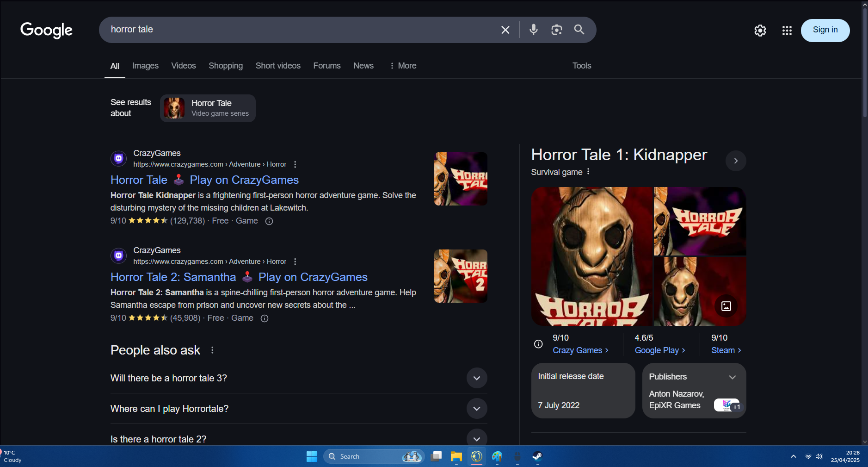The height and width of the screenshot is (467, 868).
Task: Expand 'Where can I play Horrortale?' question
Action: [477, 409]
